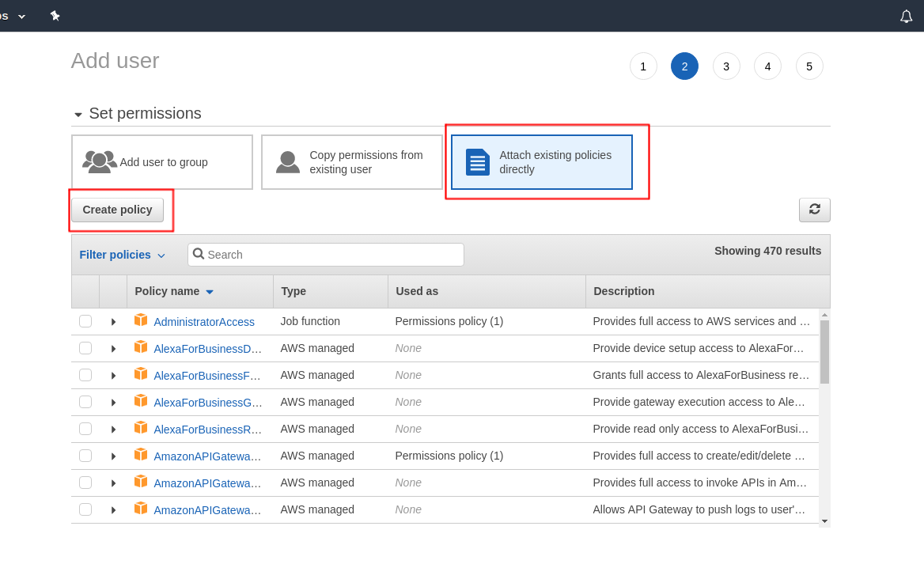
Task: Check the AdministratorAccess policy checkbox
Action: pos(85,321)
